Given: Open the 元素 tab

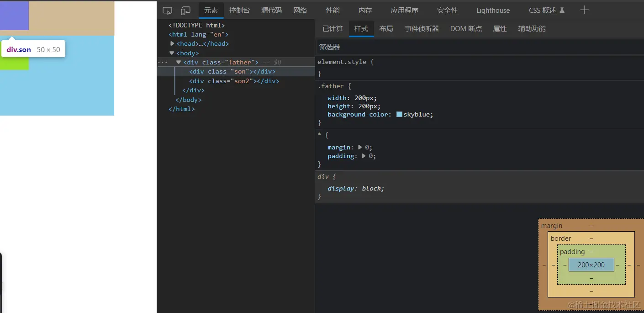Looking at the screenshot, I should (x=211, y=11).
